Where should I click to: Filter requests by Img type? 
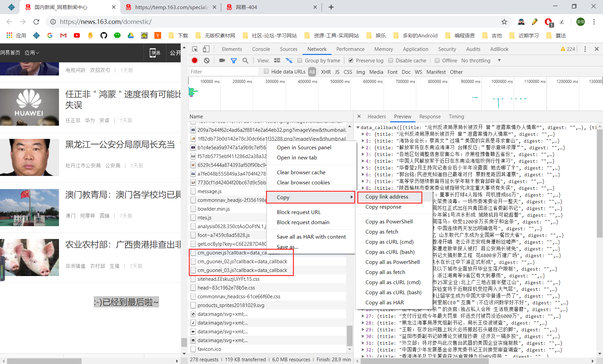coord(361,72)
